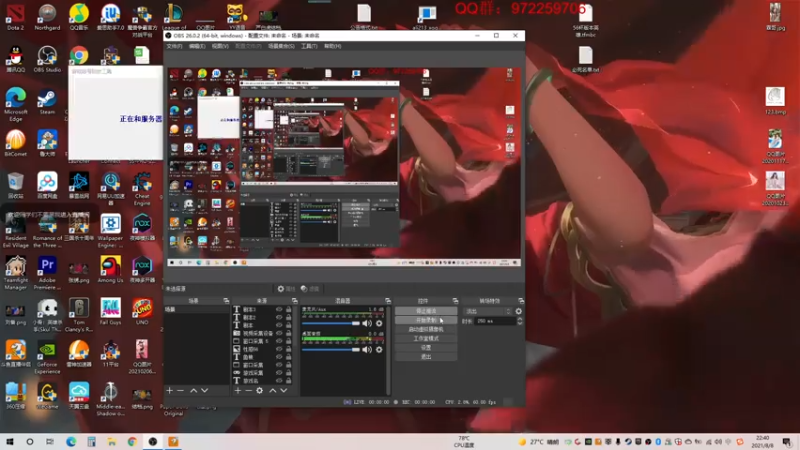Toggle visibility of the 文本3 source
800x450 pixels.
(279, 309)
